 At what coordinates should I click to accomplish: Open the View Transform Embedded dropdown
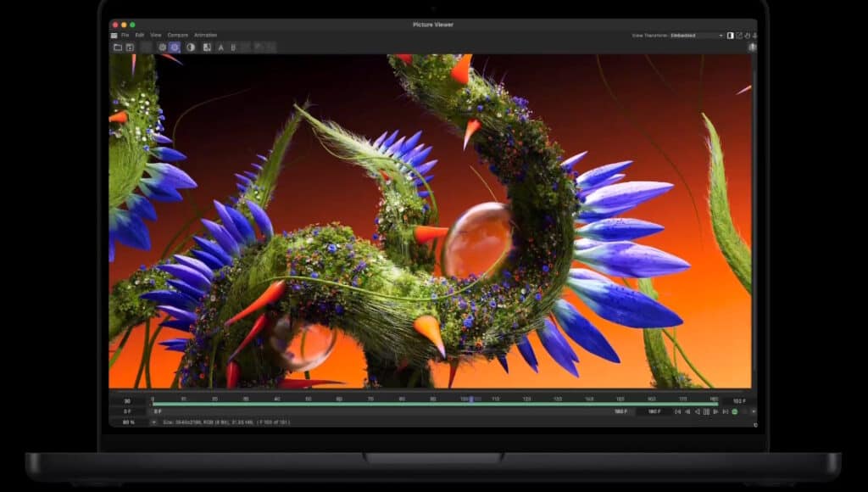[x=697, y=36]
